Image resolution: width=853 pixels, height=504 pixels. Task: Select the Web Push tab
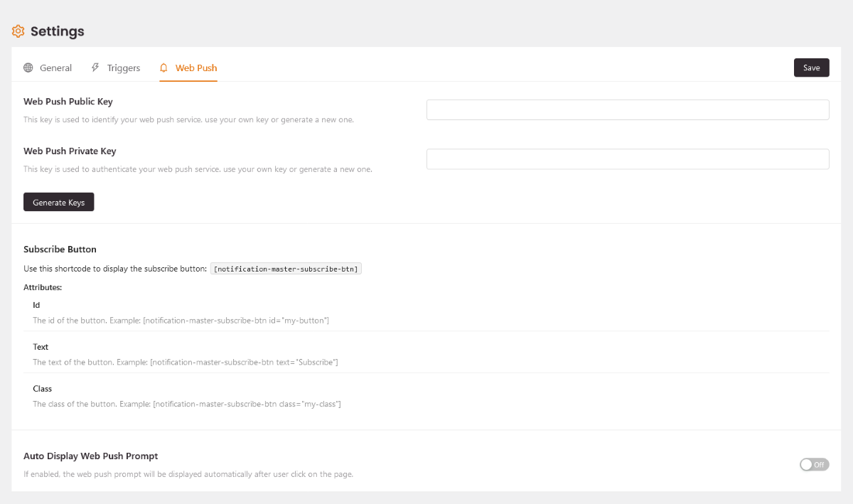coord(188,68)
